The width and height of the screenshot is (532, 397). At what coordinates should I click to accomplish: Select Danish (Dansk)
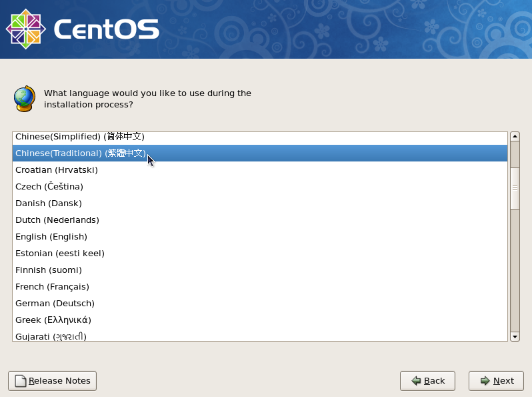(260, 203)
